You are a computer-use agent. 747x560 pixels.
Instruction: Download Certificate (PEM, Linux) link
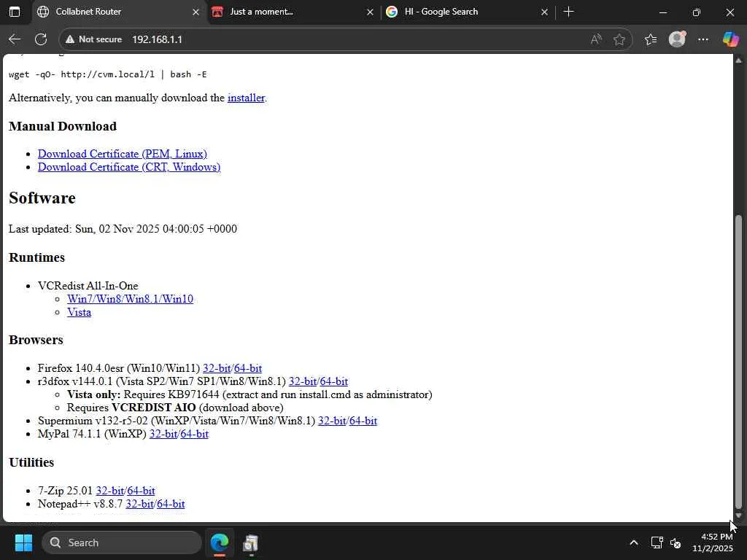(123, 154)
